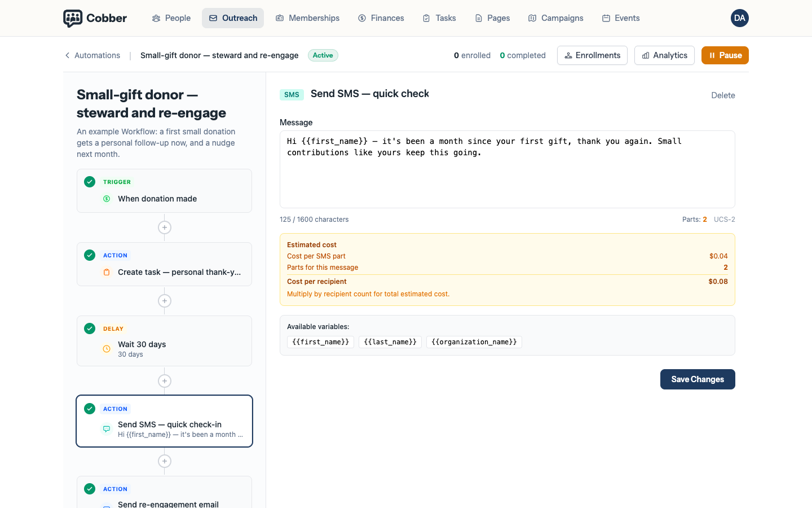812x508 pixels.
Task: Click the 'Parts: 2' indicator
Action: tap(695, 220)
